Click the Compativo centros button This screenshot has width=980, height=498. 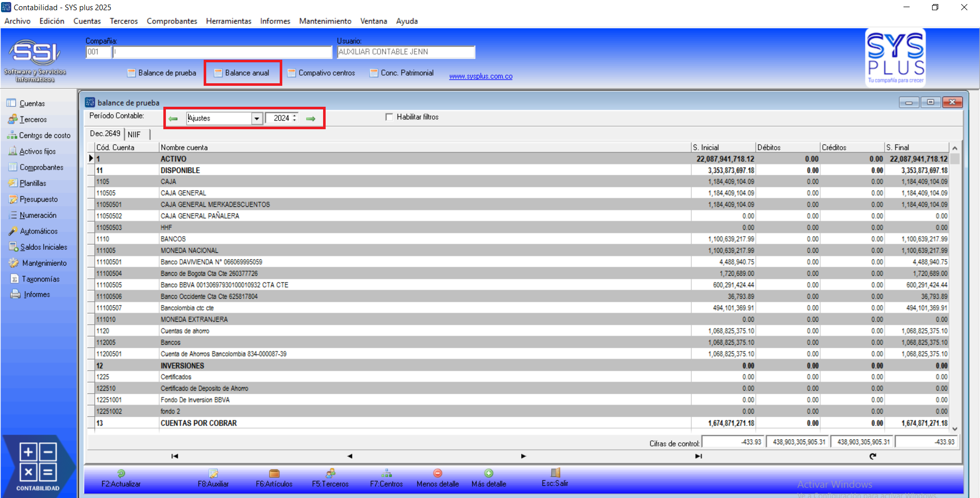coord(322,73)
